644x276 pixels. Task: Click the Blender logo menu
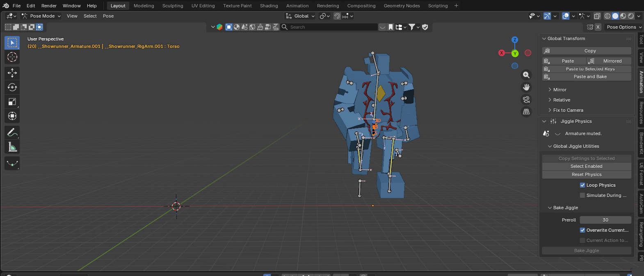[6, 6]
